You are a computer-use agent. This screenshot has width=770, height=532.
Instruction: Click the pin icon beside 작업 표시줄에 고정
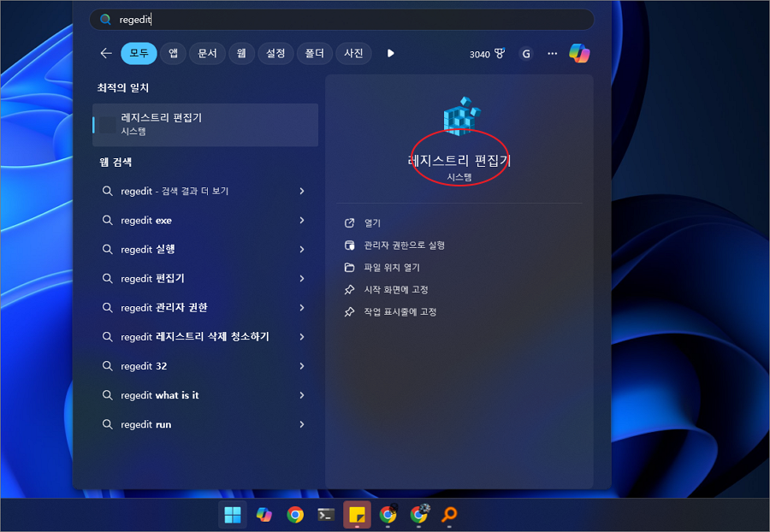pos(349,311)
